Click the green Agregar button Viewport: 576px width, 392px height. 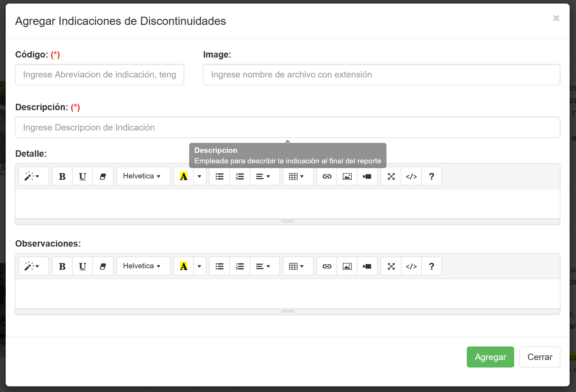pyautogui.click(x=490, y=357)
